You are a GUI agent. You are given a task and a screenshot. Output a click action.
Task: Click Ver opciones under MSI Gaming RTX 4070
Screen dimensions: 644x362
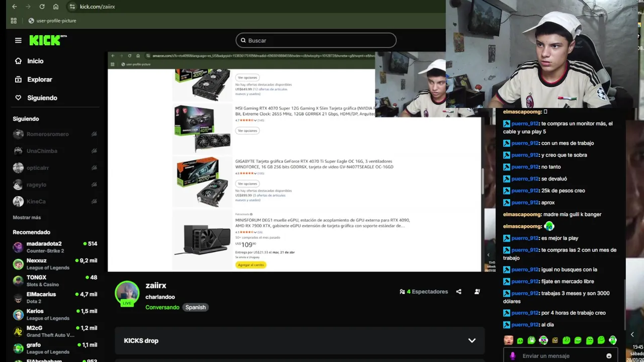pos(248,131)
